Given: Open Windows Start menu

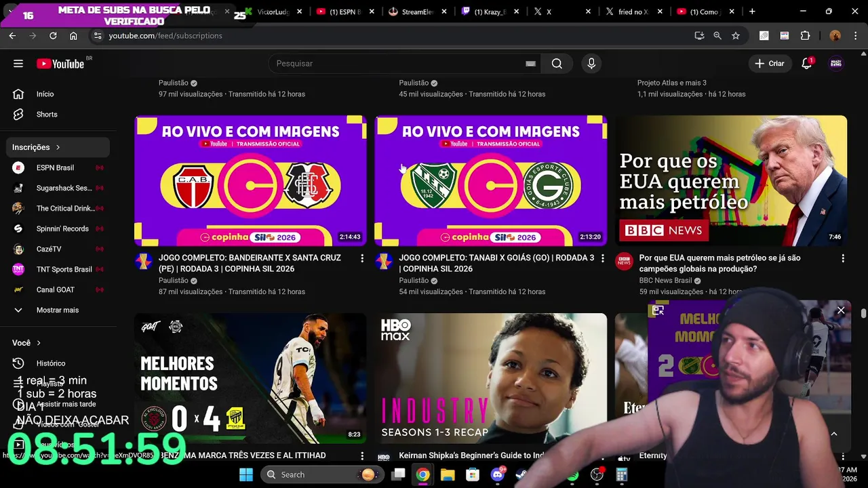Looking at the screenshot, I should pyautogui.click(x=246, y=474).
